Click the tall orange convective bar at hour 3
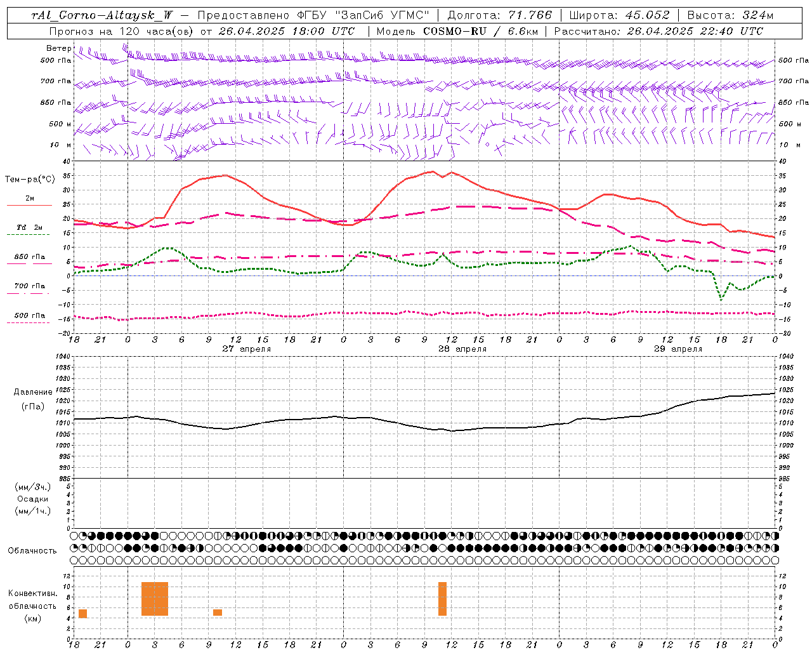Image resolution: width=812 pixels, height=650 pixels. (x=155, y=599)
